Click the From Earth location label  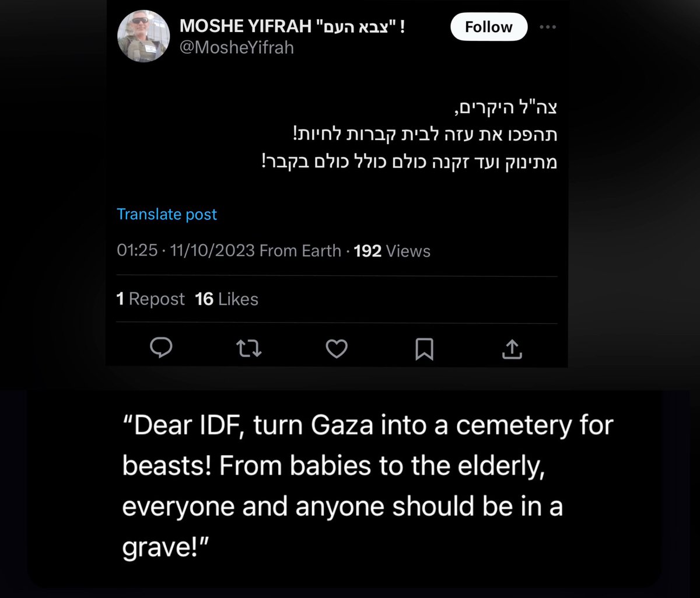[x=300, y=251]
